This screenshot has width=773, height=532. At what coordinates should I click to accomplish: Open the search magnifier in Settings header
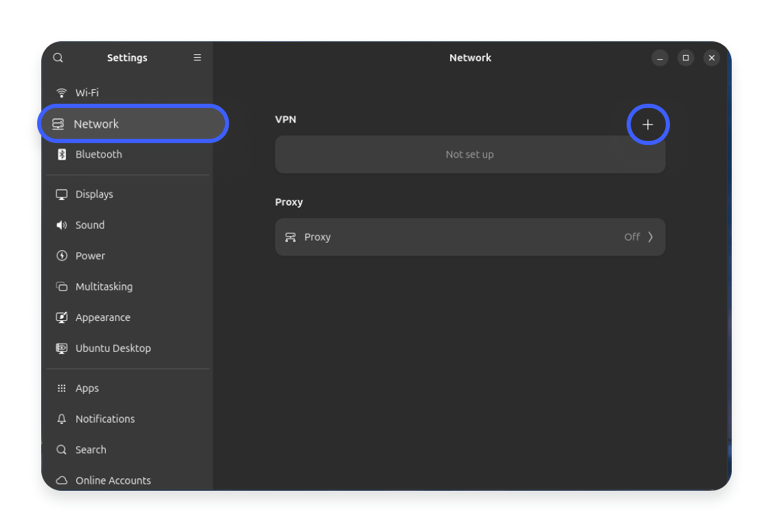point(58,58)
